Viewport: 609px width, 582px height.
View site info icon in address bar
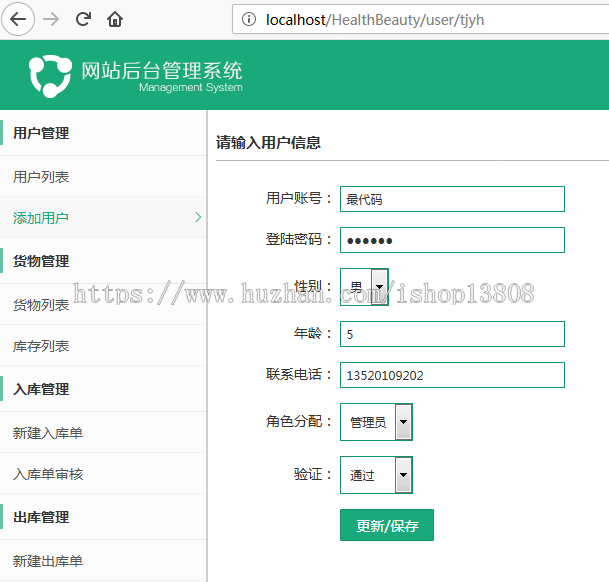pos(249,19)
